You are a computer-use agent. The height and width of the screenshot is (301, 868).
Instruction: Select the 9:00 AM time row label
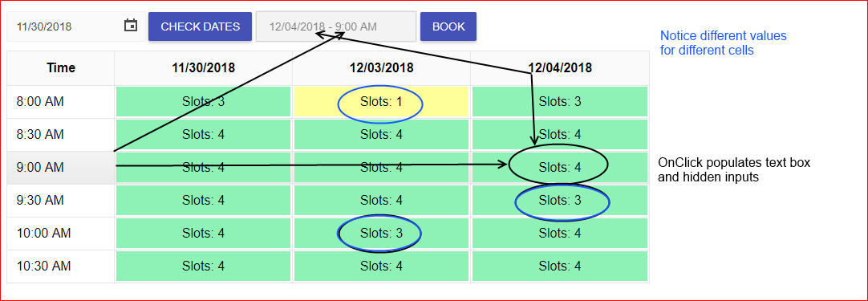pyautogui.click(x=61, y=167)
